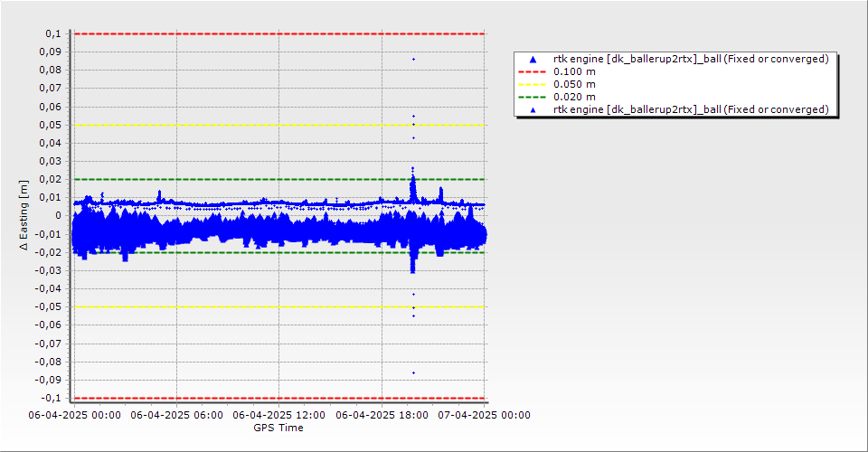Click the Δ Easting [m] axis title
Screen dimensions: 868x452
pos(24,215)
